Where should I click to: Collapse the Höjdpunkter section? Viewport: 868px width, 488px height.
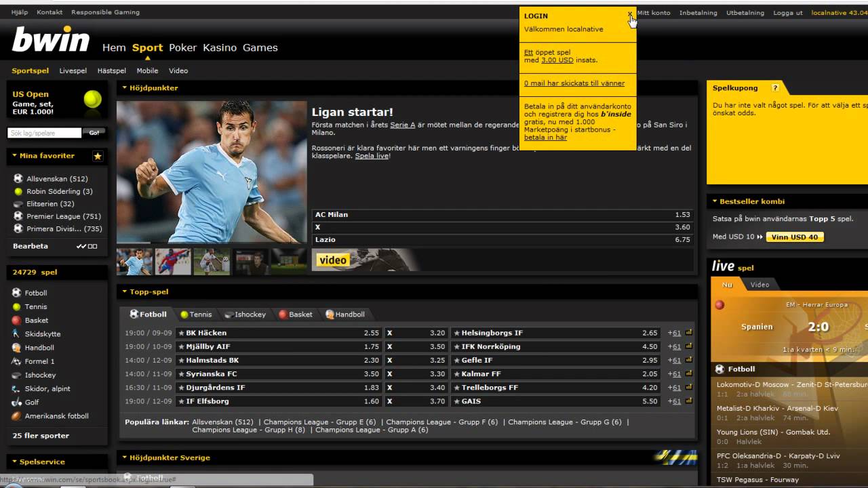click(x=124, y=87)
